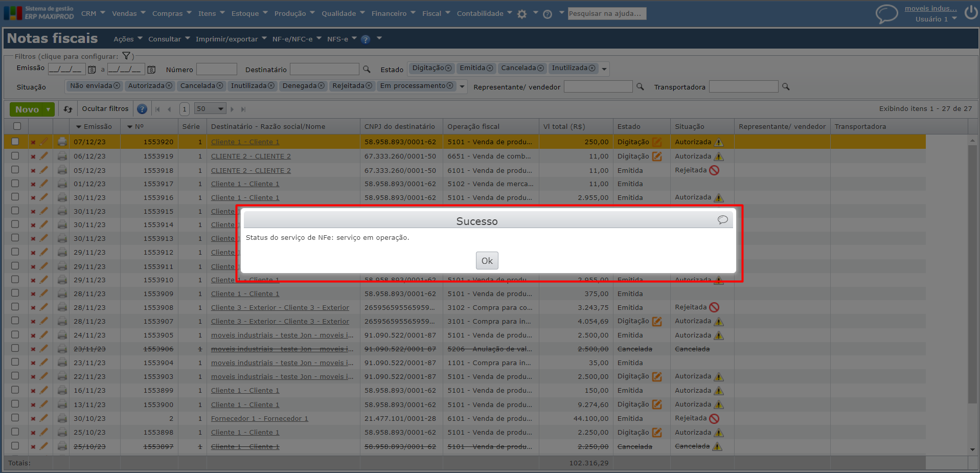Screen dimensions: 980x473
Task: Expand the dropdown arrow beside the settings gear
Action: pyautogui.click(x=535, y=13)
